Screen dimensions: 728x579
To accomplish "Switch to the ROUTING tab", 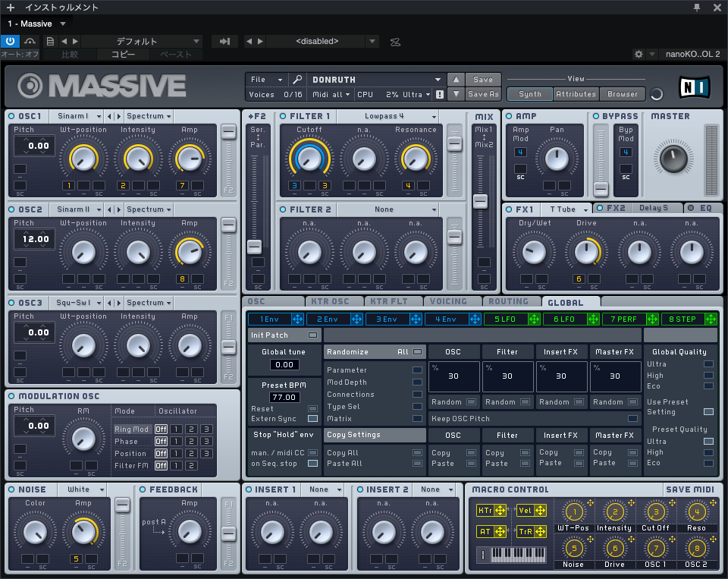I will [512, 301].
